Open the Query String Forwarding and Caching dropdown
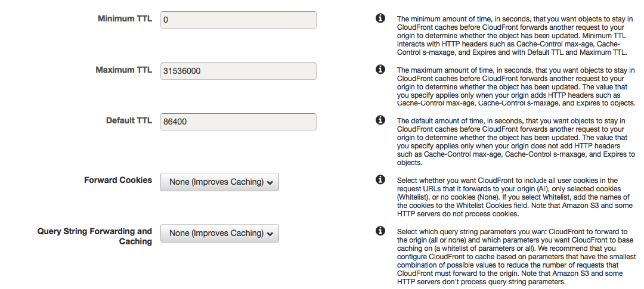644x289 pixels. (x=219, y=233)
